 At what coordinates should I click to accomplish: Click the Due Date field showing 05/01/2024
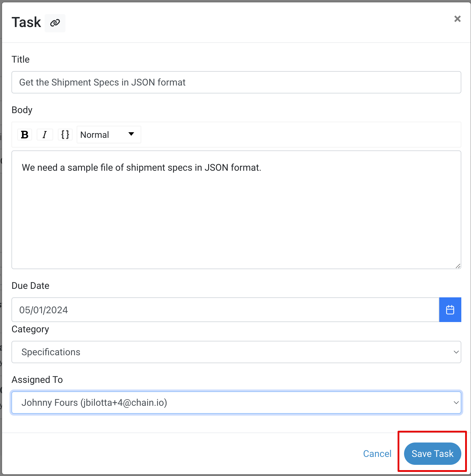[x=225, y=310]
